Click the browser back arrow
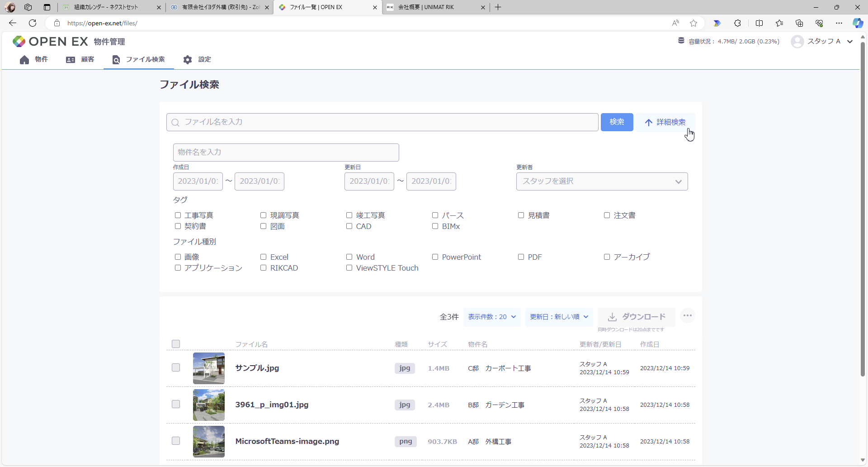This screenshot has width=868, height=467. pos(13,23)
